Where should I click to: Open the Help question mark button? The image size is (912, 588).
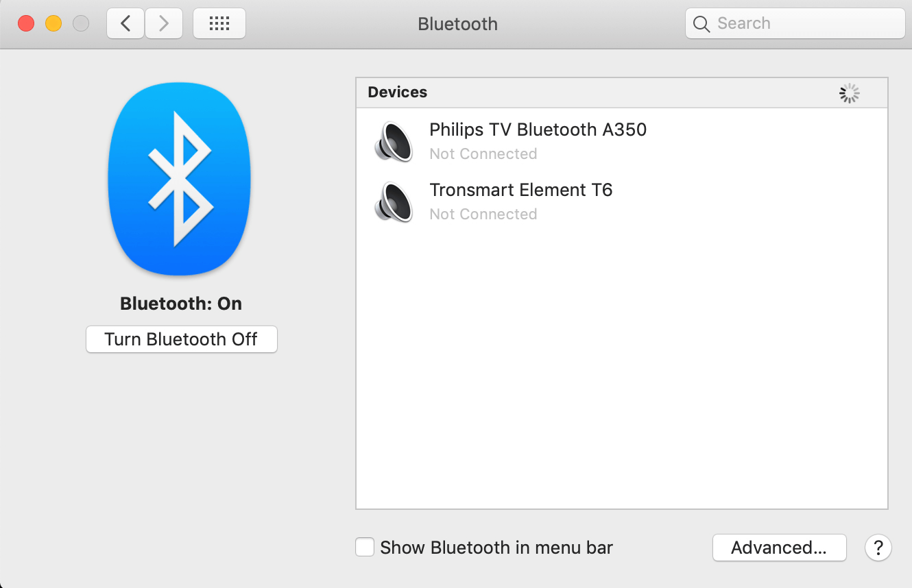(x=878, y=548)
